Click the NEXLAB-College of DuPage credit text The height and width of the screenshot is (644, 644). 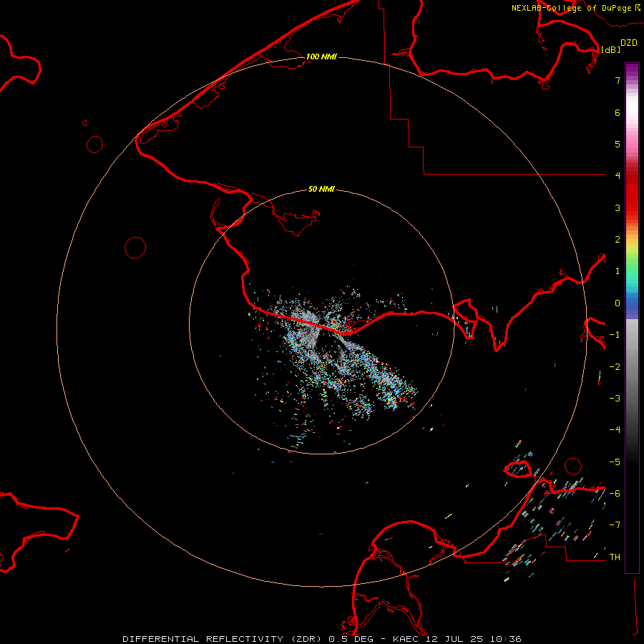(571, 8)
